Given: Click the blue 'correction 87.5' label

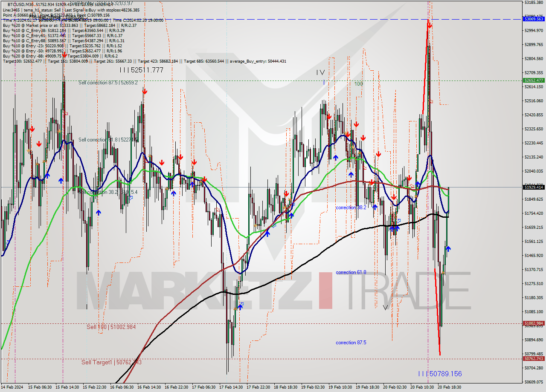Looking at the screenshot, I should [x=351, y=343].
